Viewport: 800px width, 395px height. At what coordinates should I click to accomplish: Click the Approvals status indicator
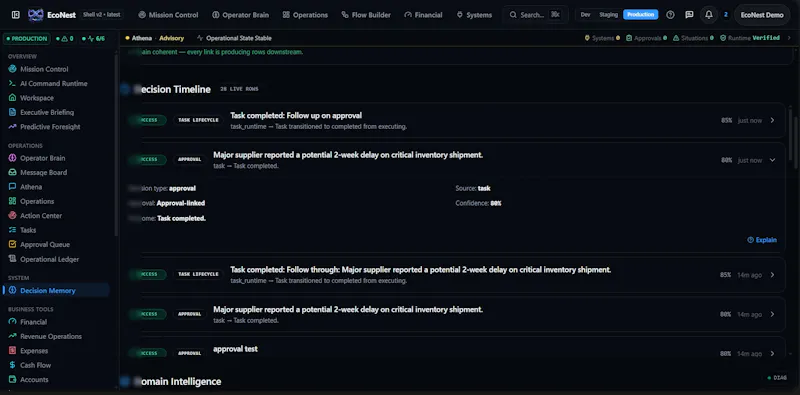click(646, 38)
